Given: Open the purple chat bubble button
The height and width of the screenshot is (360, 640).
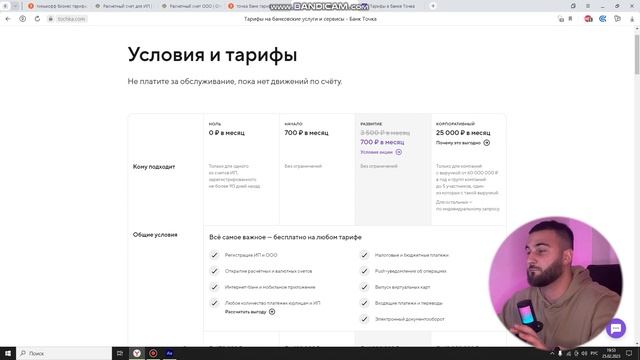Looking at the screenshot, I should (616, 328).
